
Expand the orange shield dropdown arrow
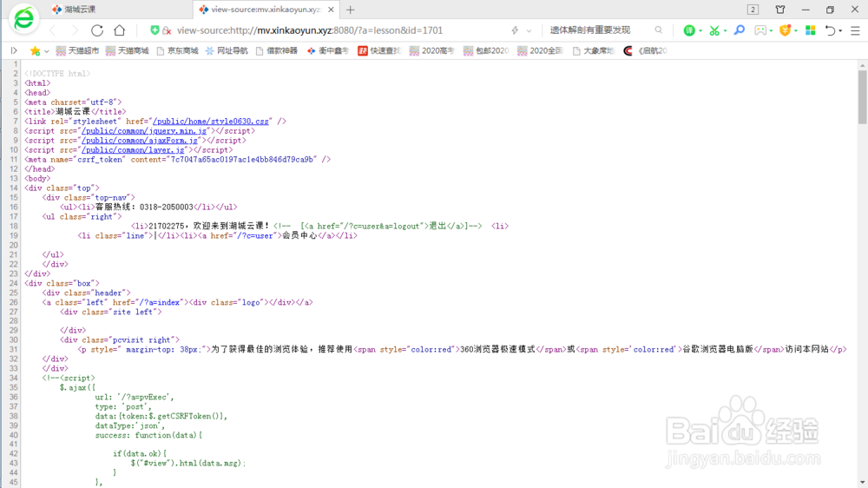click(796, 31)
